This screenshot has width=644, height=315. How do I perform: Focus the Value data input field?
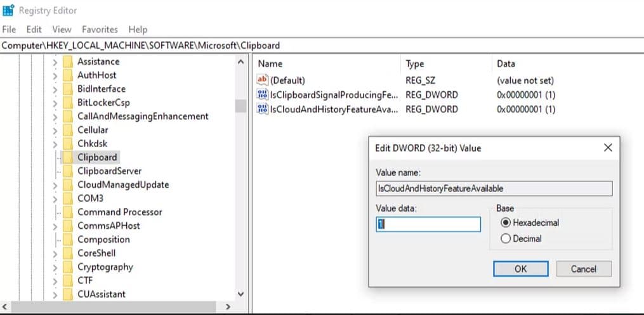click(x=428, y=224)
